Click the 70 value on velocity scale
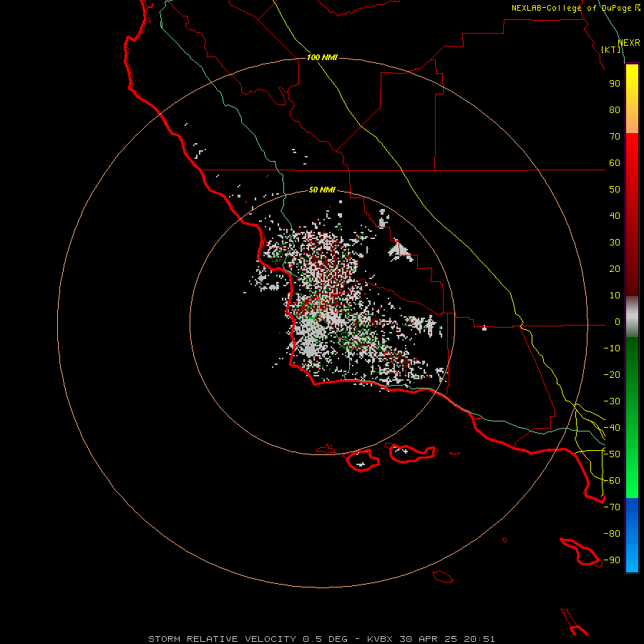Screen dimensions: 644x644 (x=615, y=137)
